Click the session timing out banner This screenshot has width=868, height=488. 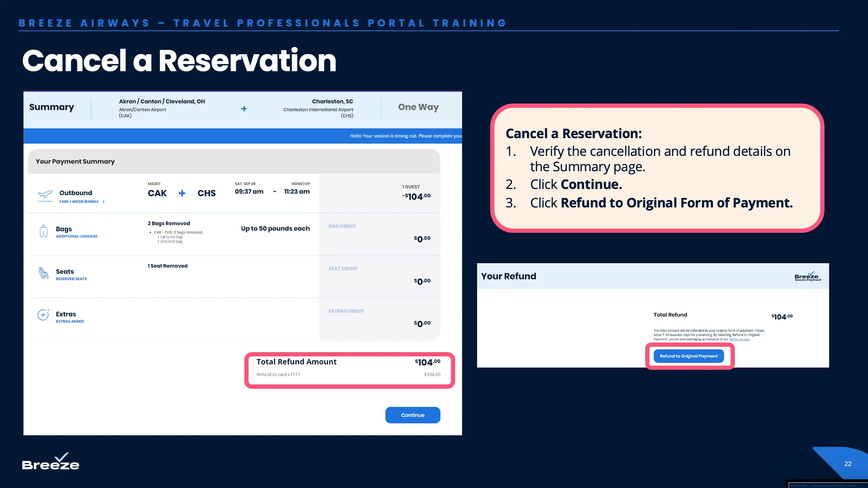pyautogui.click(x=406, y=136)
